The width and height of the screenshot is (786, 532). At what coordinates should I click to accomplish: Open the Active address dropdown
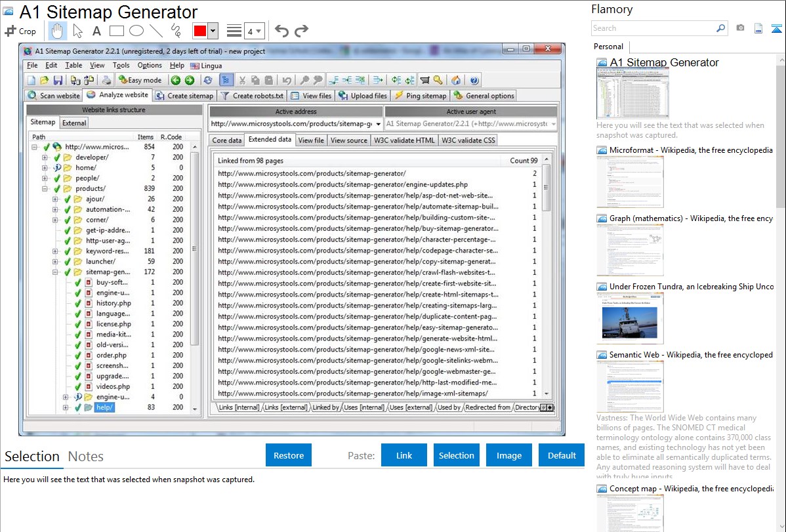379,124
